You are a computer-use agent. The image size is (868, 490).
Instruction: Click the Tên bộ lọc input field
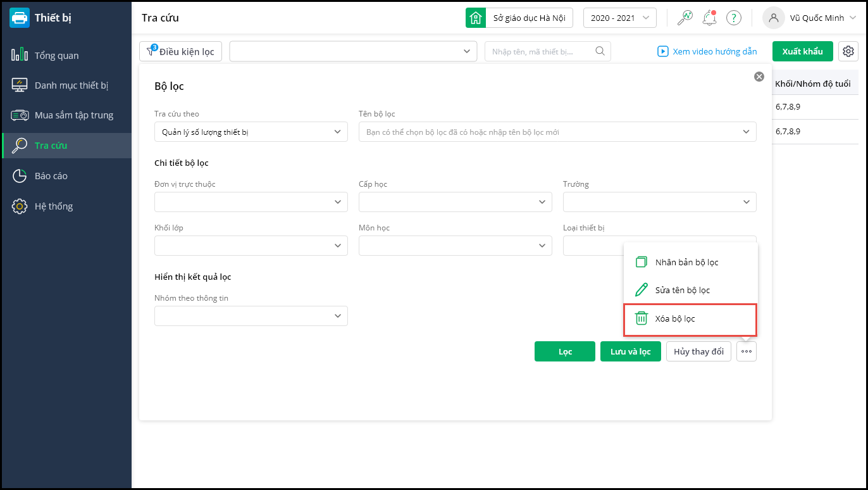[550, 132]
